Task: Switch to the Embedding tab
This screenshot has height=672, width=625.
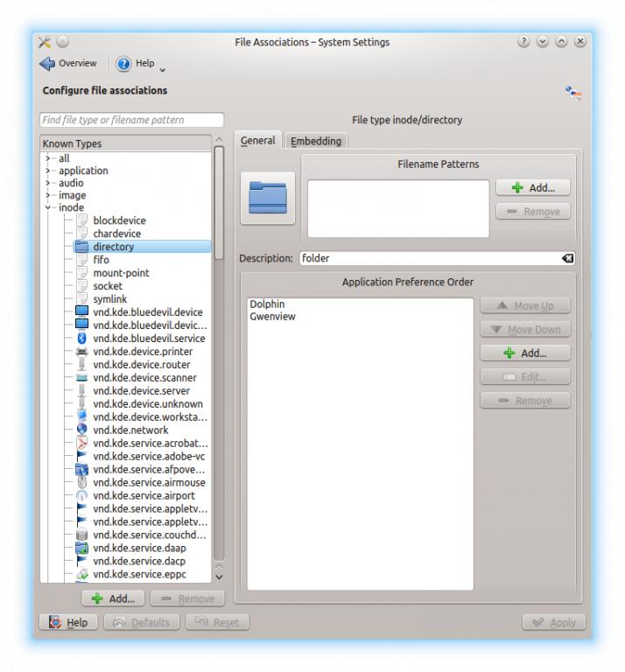Action: (316, 141)
